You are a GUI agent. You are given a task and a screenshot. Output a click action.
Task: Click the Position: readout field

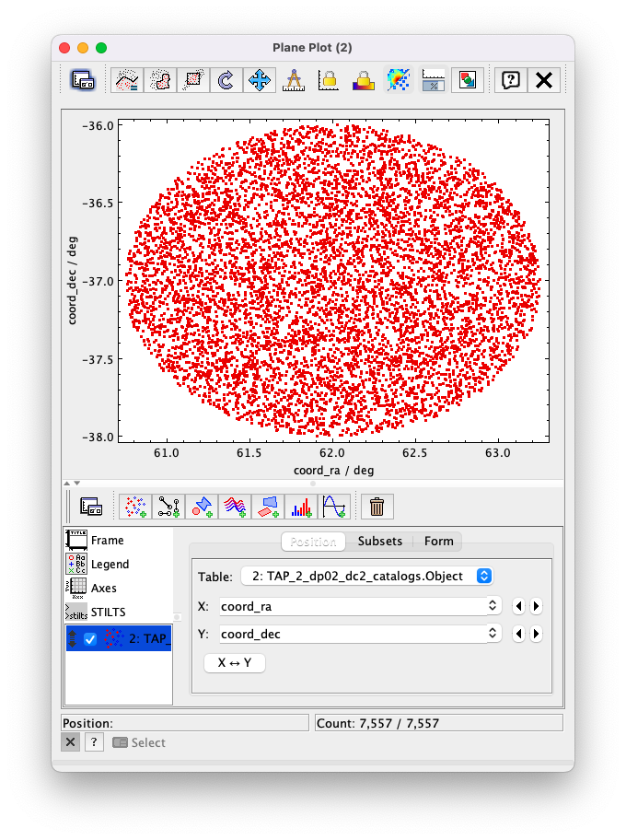(185, 723)
